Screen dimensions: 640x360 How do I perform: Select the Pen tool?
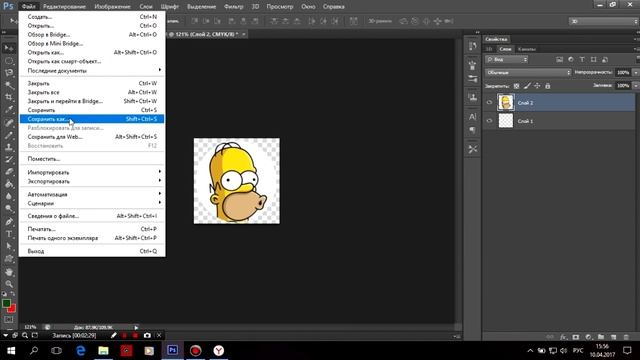tap(9, 222)
